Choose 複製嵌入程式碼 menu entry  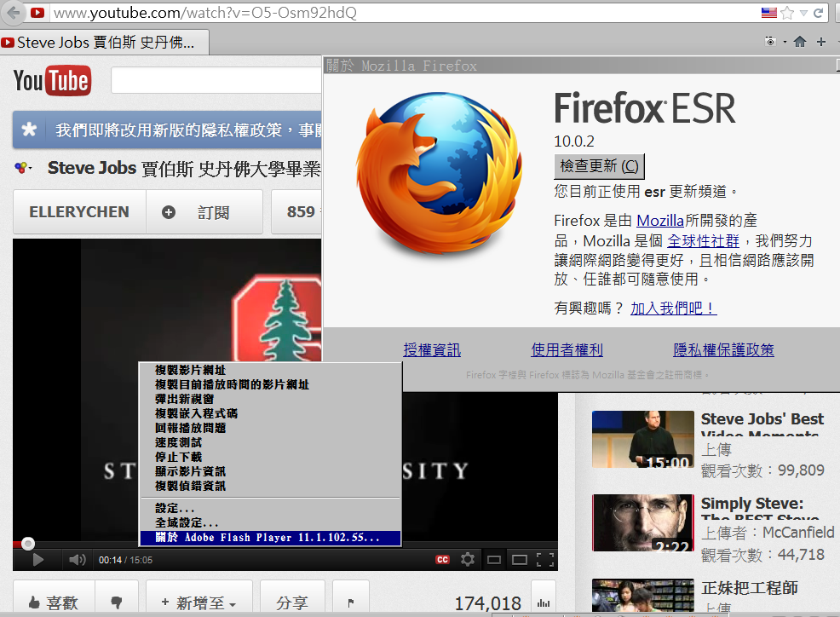pos(270,413)
